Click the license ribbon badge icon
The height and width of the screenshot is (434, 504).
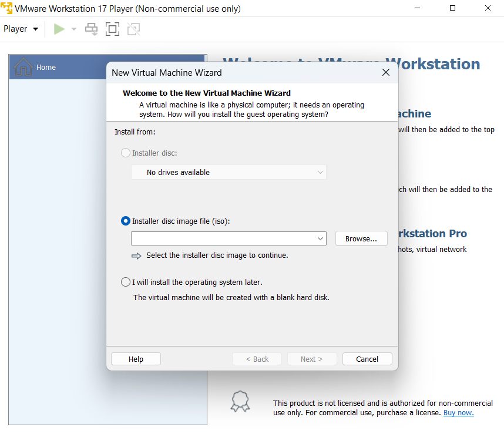point(240,402)
